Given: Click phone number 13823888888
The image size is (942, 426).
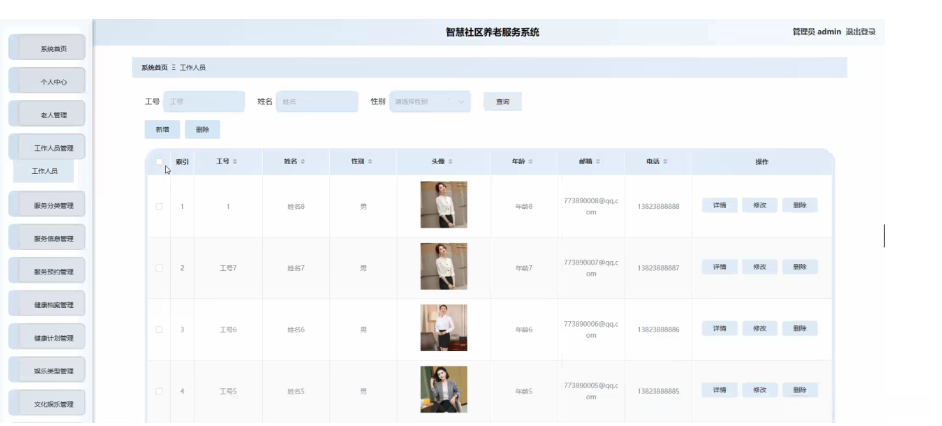Looking at the screenshot, I should (658, 207).
